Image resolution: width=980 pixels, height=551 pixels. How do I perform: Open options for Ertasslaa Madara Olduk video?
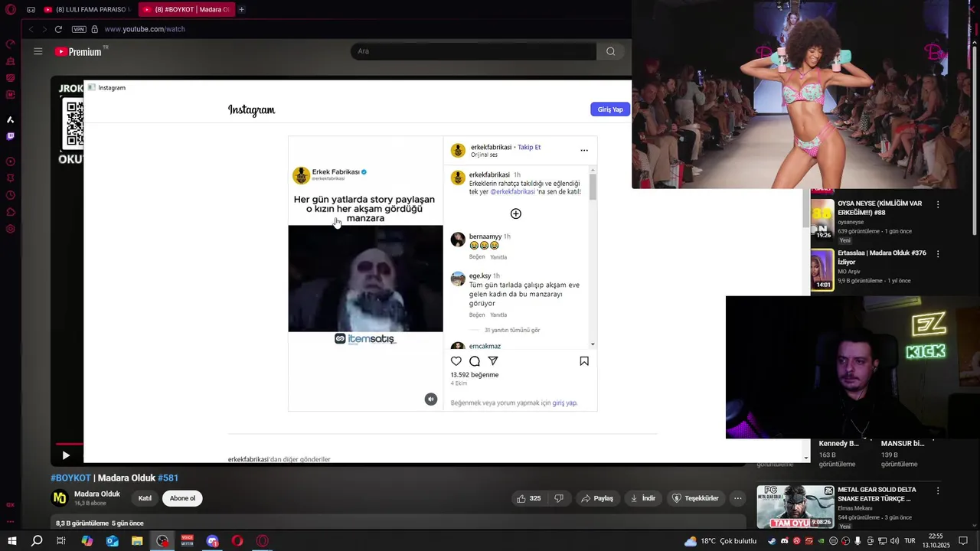(x=938, y=254)
